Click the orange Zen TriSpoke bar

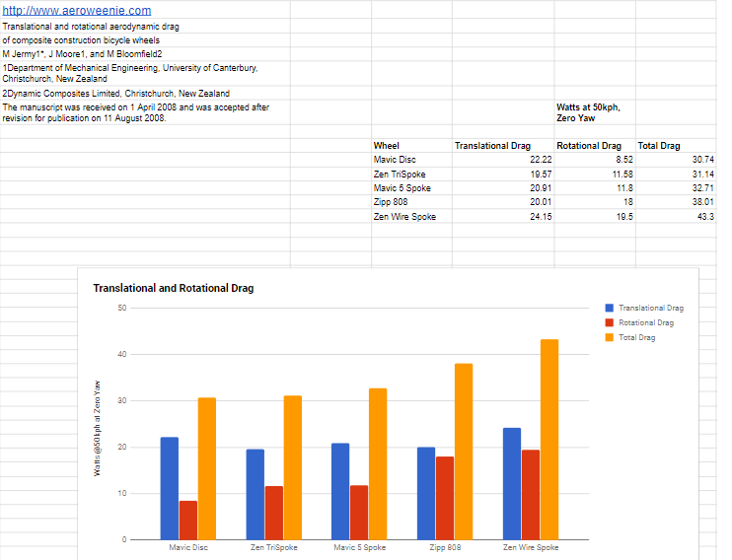pos(293,467)
